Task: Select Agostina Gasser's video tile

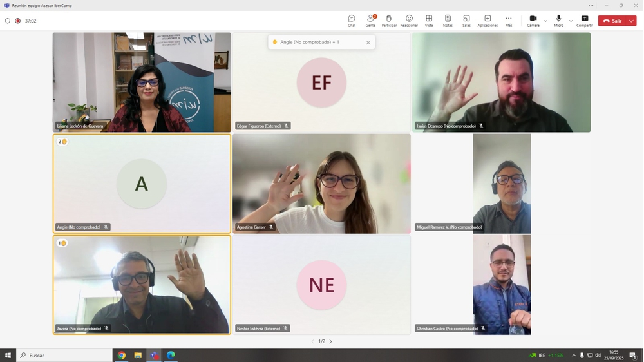Action: [321, 184]
